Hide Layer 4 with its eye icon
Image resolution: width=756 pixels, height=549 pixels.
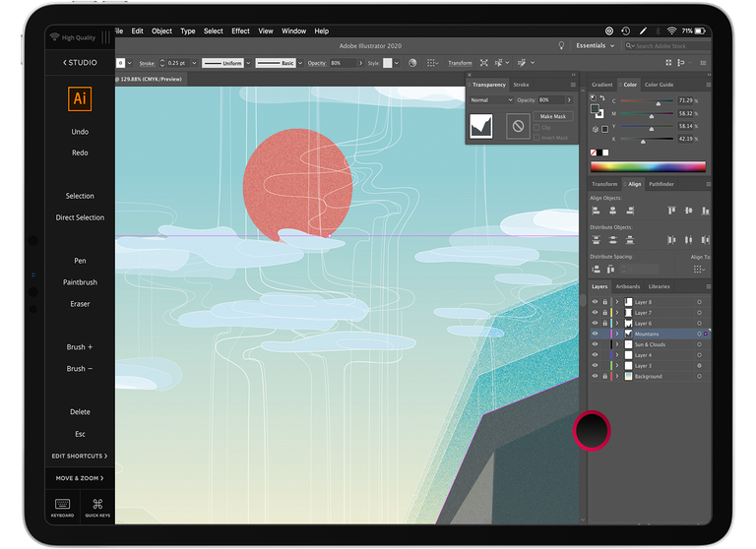pyautogui.click(x=595, y=355)
